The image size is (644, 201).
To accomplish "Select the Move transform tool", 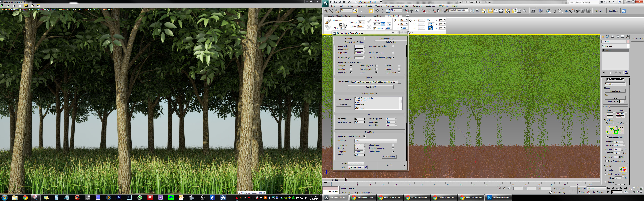I will tap(377, 11).
